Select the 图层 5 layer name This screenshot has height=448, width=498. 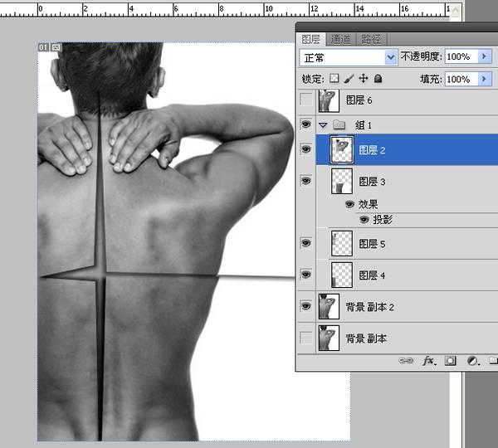click(372, 244)
